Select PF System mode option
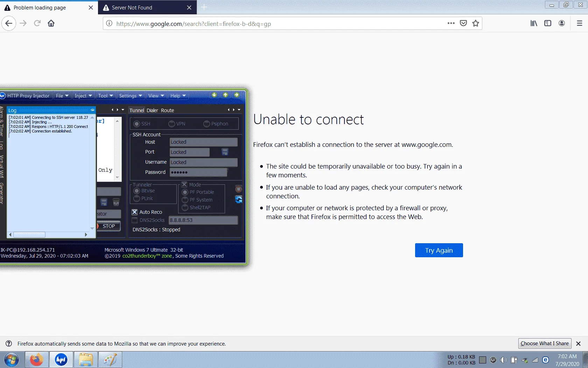The image size is (588, 368). point(185,200)
